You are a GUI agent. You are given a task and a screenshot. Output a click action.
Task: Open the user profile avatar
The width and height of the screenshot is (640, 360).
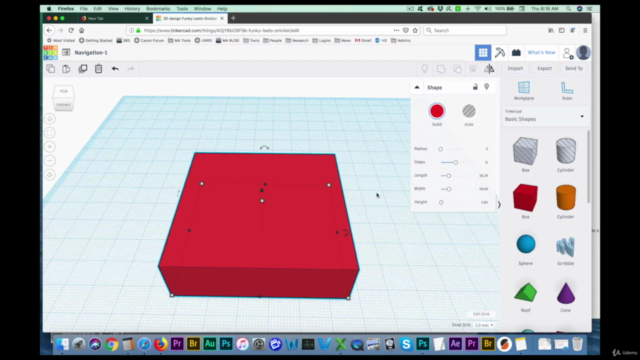(583, 53)
